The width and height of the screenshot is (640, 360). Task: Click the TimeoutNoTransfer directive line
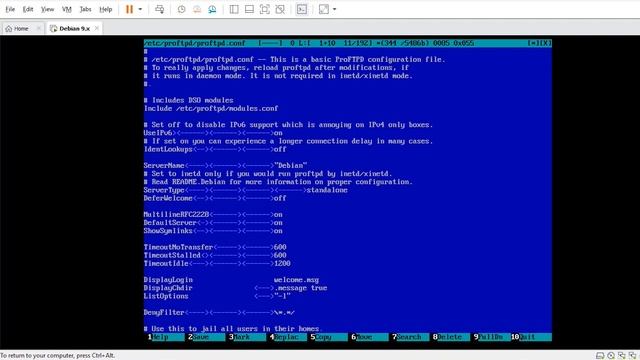215,247
